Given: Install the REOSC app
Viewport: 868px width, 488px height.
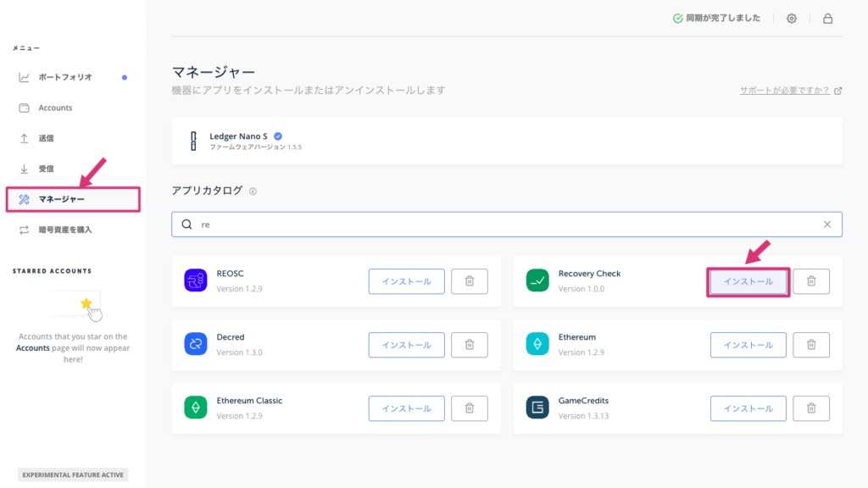Looking at the screenshot, I should [x=406, y=281].
